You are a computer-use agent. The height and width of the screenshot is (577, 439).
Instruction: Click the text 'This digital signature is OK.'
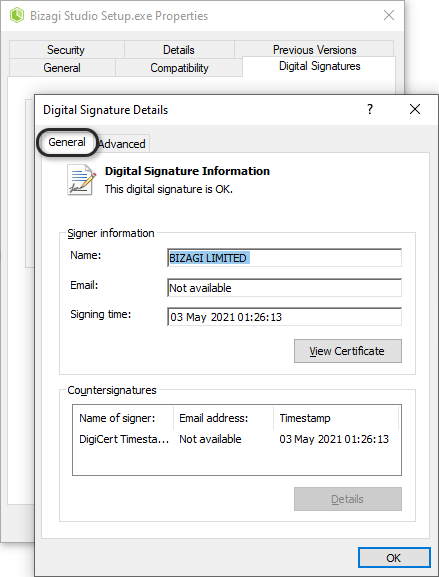coord(169,189)
